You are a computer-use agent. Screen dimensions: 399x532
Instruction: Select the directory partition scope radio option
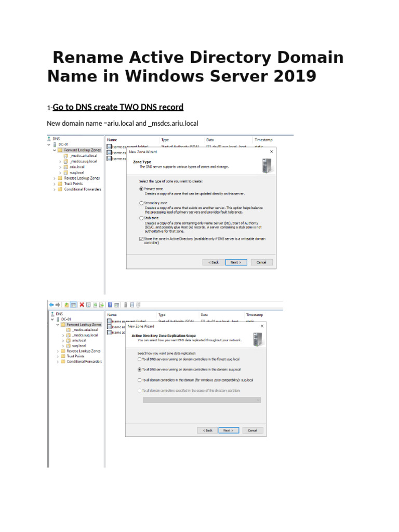[139, 391]
